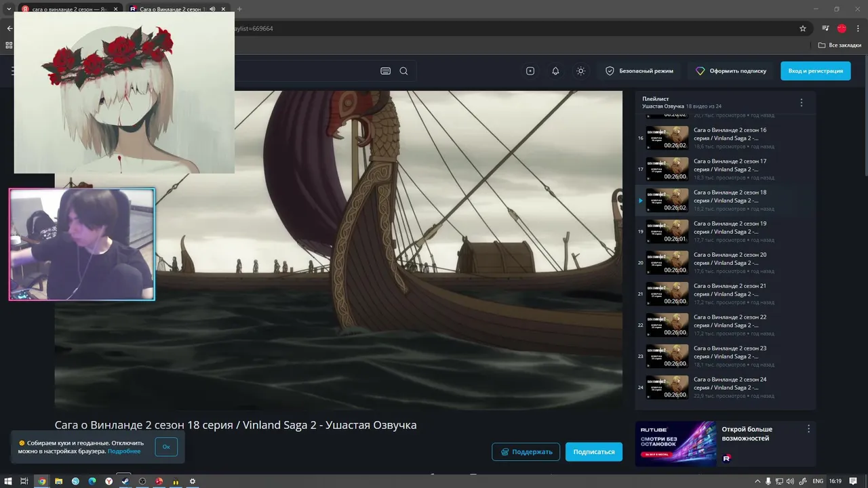
Task: Click the Оформить подписку button
Action: click(x=731, y=71)
